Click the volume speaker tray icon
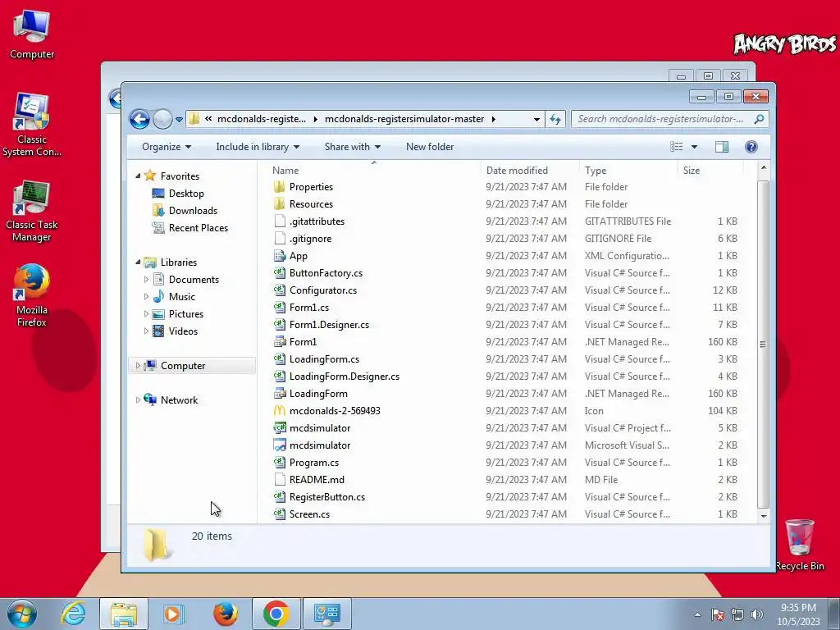The height and width of the screenshot is (630, 840). [x=757, y=614]
